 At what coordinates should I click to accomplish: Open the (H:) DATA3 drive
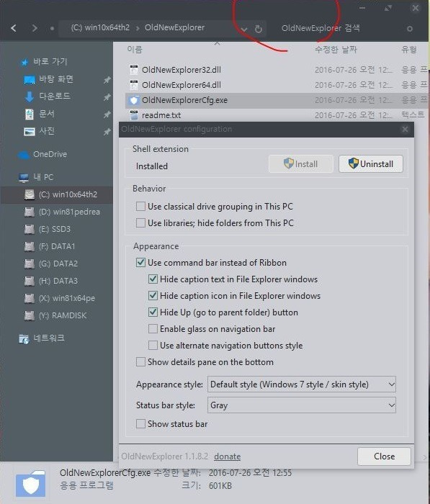(x=56, y=281)
